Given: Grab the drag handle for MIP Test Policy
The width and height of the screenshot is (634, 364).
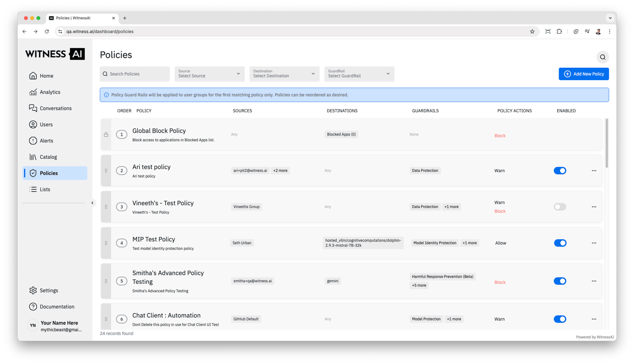Looking at the screenshot, I should [x=106, y=243].
